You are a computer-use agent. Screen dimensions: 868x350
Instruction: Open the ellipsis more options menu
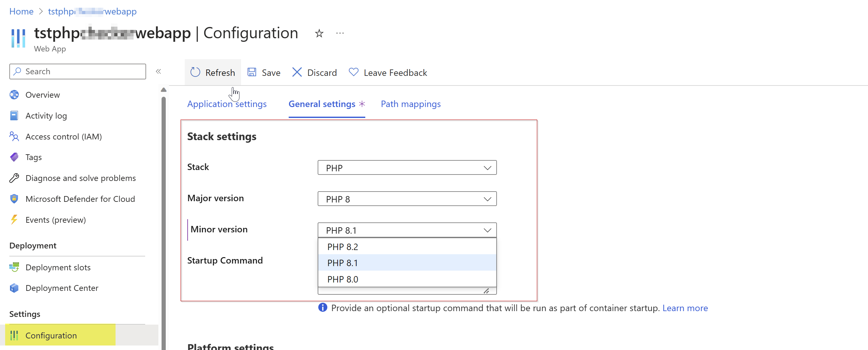click(x=340, y=33)
